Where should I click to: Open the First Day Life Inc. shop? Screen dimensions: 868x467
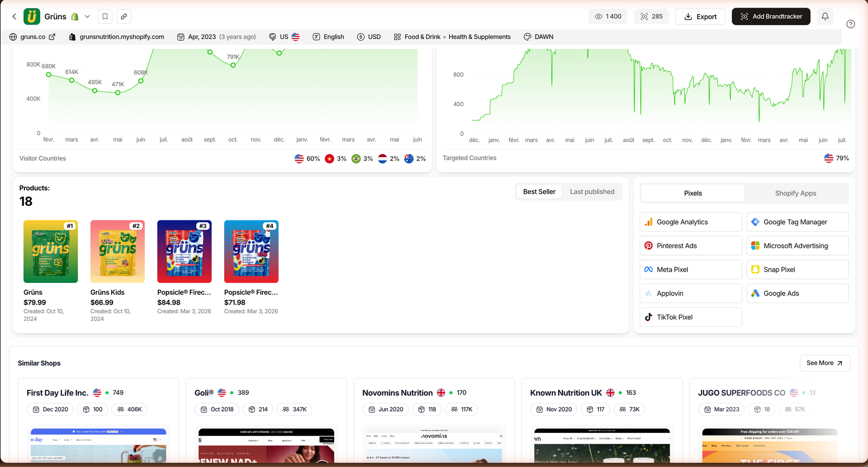(x=57, y=393)
